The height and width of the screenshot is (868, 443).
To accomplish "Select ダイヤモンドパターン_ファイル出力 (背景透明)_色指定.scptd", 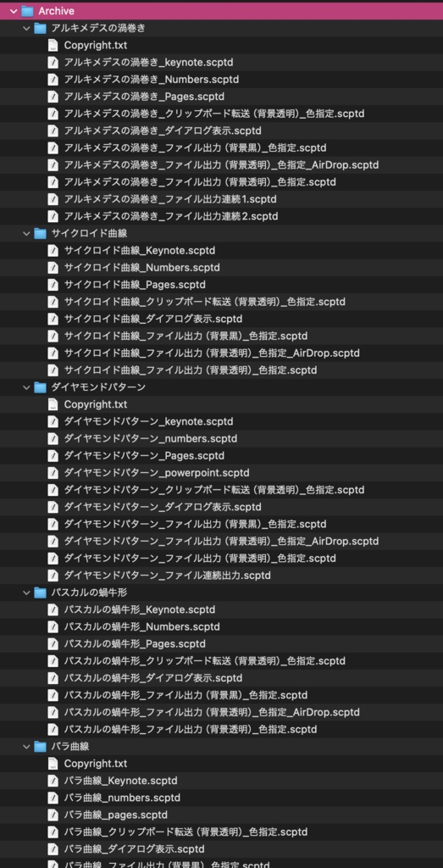I will (x=200, y=559).
